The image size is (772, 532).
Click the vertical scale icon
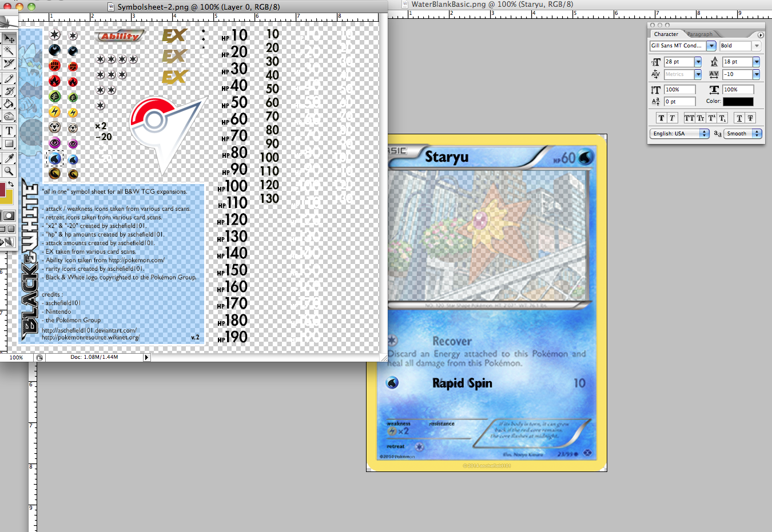656,90
